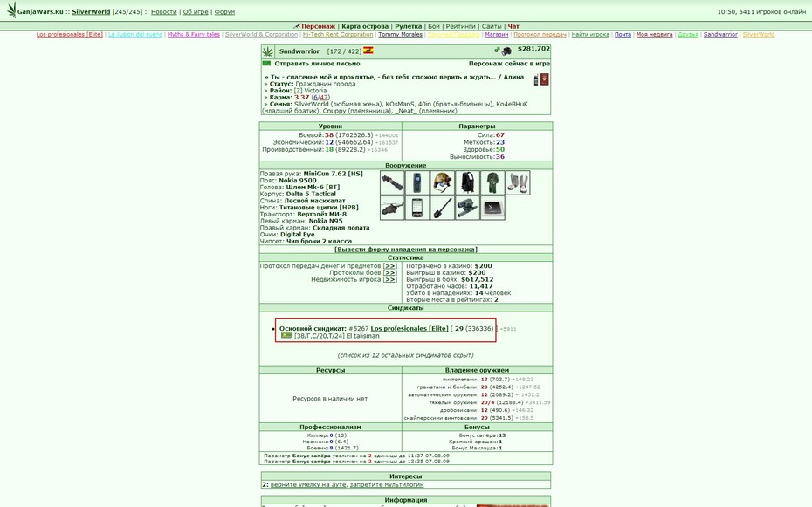The width and height of the screenshot is (812, 507).
Task: Open Sandwarrior link in bookmarks row
Action: (720, 35)
